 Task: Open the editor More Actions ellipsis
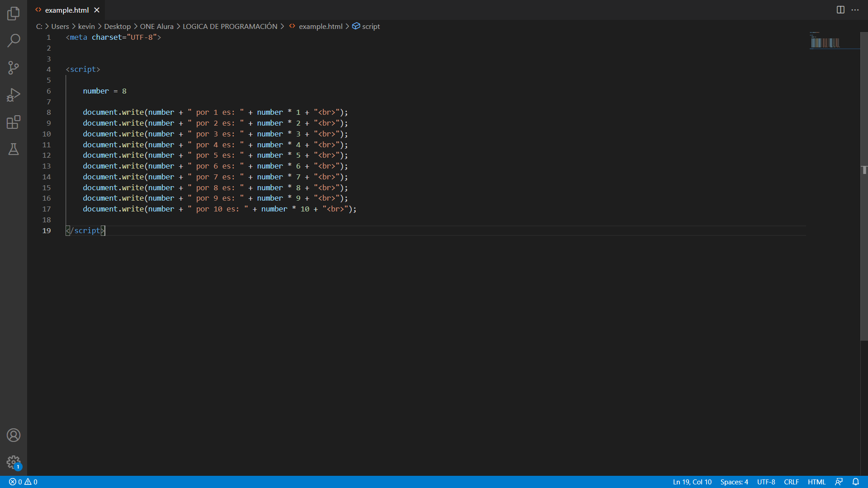pyautogui.click(x=855, y=10)
